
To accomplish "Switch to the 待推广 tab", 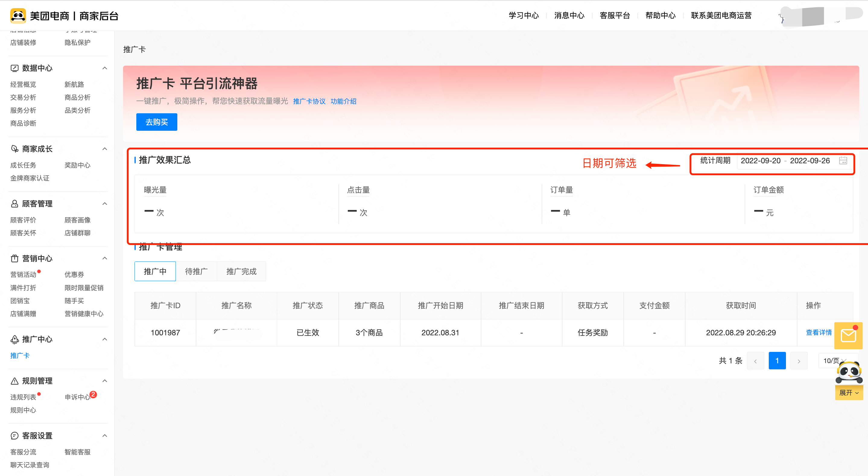I will tap(196, 271).
